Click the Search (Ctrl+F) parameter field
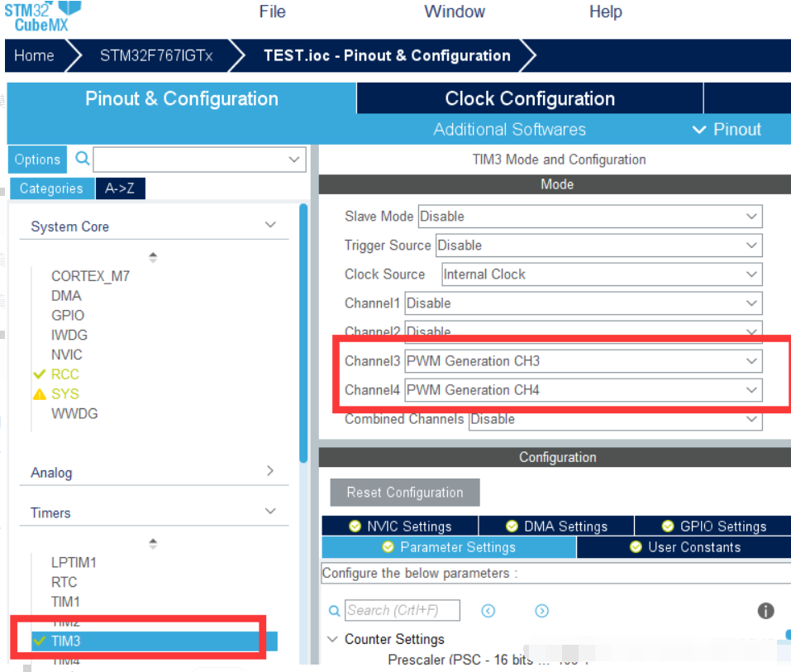 coord(403,611)
